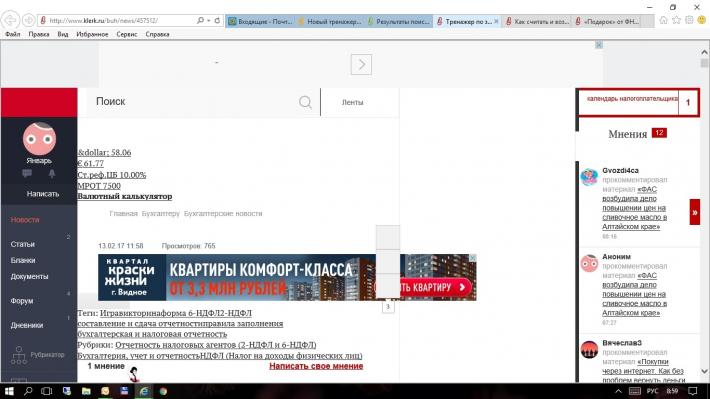Screen dimensions: 710x399
Task: Open the Избранное menu
Action: [92, 34]
